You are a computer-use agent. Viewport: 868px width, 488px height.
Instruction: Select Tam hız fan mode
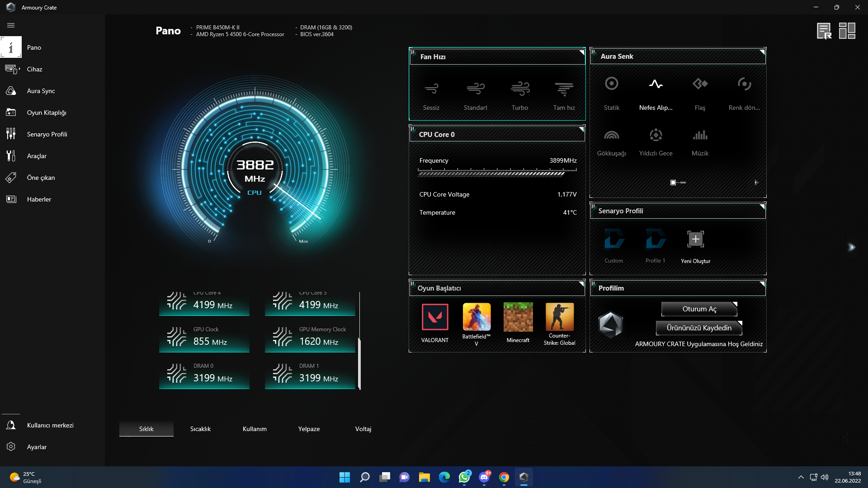(564, 96)
